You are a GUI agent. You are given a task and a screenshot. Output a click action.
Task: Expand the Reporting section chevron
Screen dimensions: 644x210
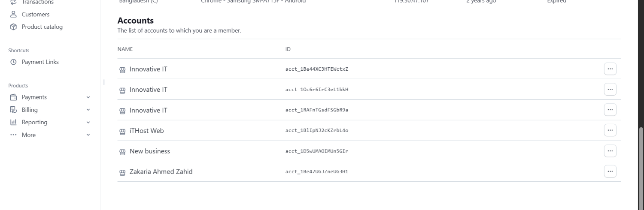click(88, 123)
